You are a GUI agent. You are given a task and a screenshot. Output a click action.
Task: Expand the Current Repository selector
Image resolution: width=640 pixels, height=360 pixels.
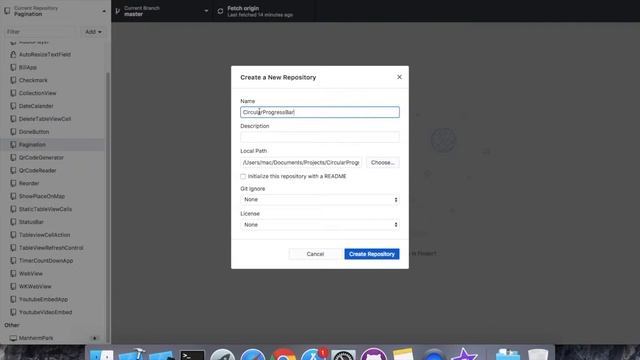[x=56, y=11]
